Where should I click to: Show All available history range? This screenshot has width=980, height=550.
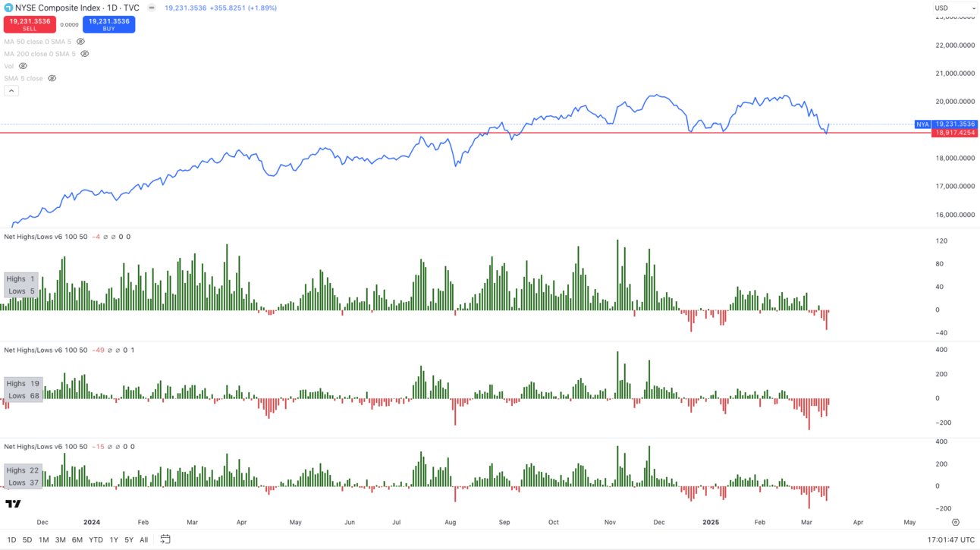[x=144, y=540]
